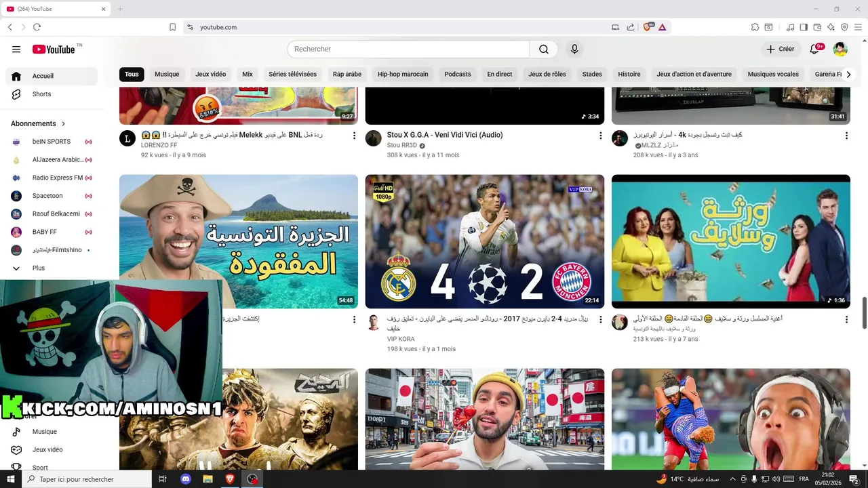Go back to previous page
This screenshot has height=488, width=868.
coord(9,27)
